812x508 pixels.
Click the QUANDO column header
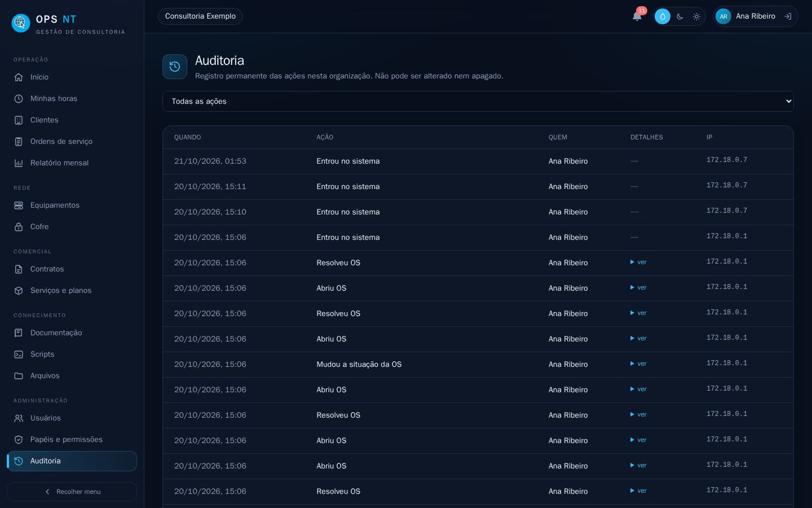[x=187, y=137]
